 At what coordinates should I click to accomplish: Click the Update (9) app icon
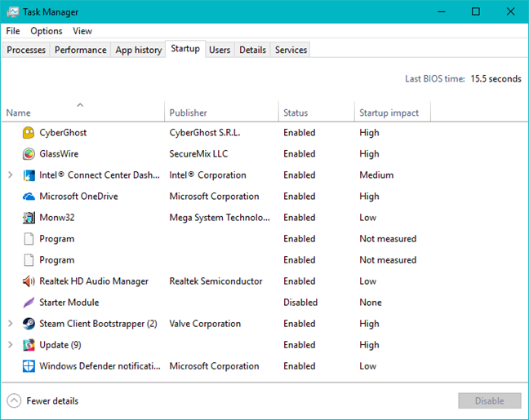pos(29,345)
